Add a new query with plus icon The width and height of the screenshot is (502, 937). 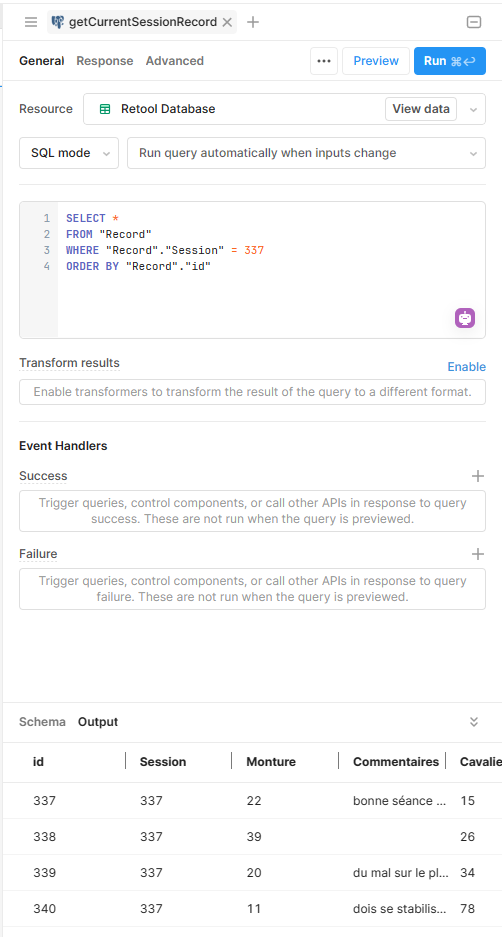coord(253,22)
